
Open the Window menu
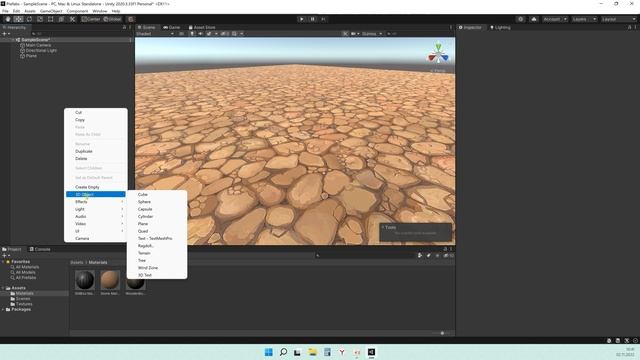point(100,11)
